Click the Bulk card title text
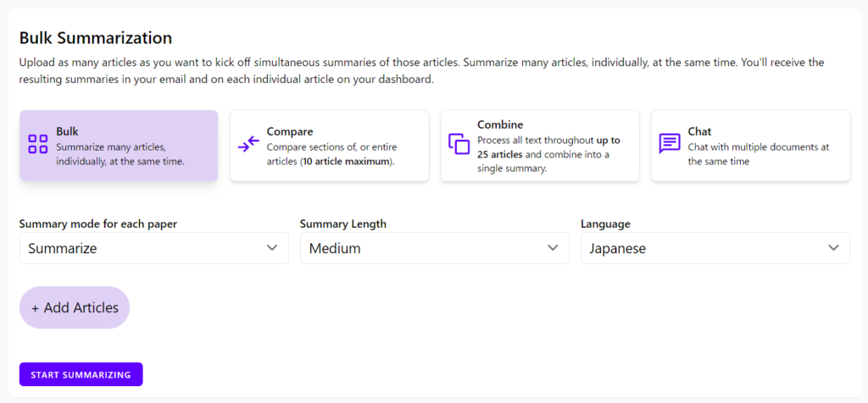Image resolution: width=868 pixels, height=403 pixels. point(67,131)
